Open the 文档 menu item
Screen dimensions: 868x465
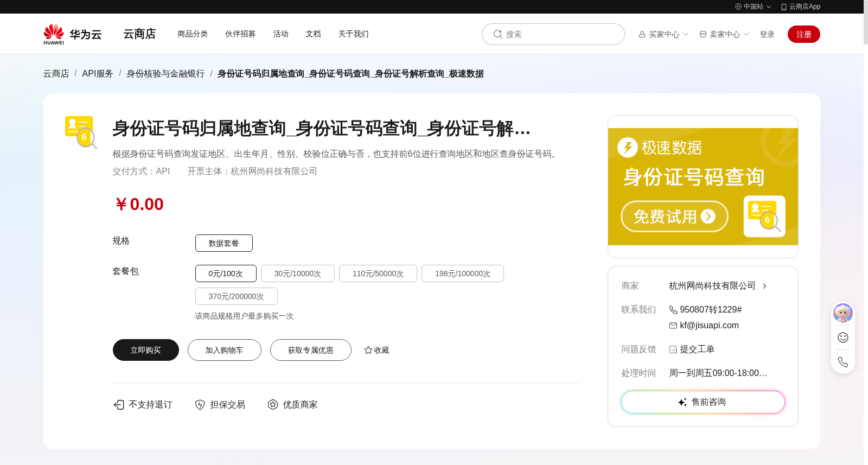click(313, 34)
